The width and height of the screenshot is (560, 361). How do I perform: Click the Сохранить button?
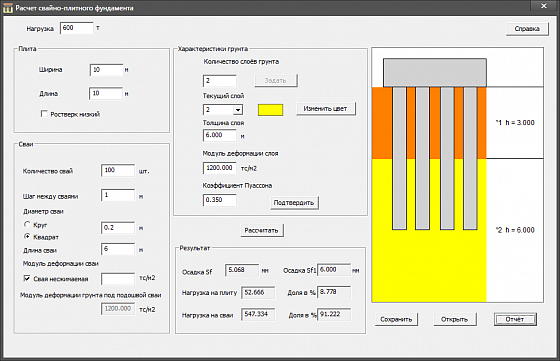tap(396, 319)
